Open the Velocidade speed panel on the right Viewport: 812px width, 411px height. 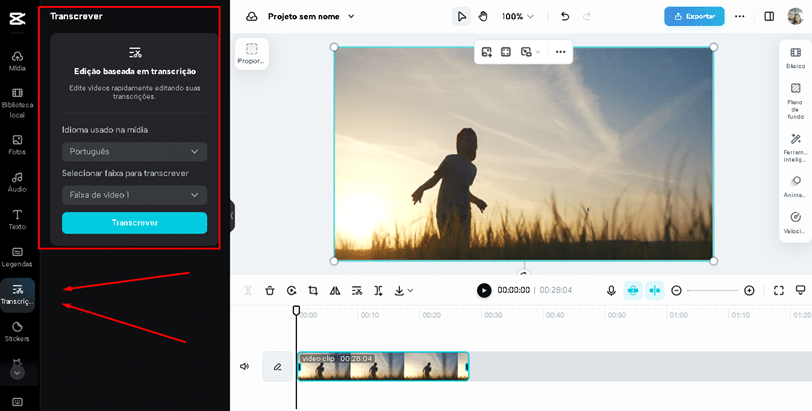click(795, 222)
